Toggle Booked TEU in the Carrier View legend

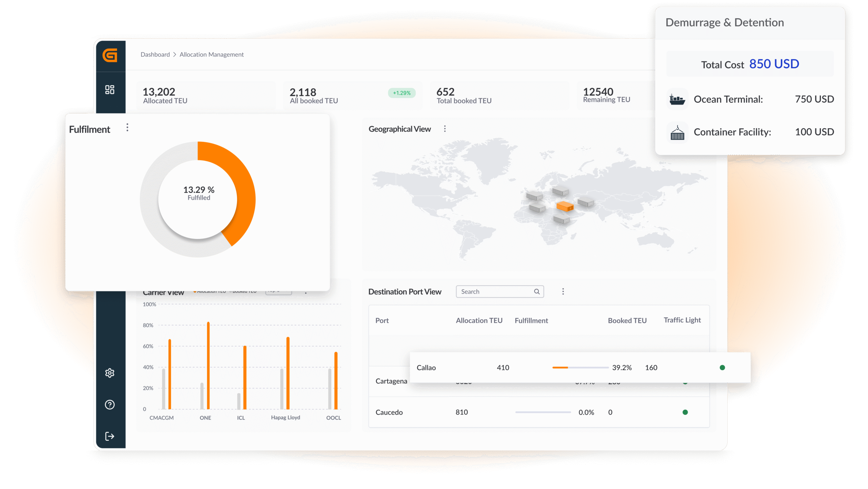click(x=244, y=291)
